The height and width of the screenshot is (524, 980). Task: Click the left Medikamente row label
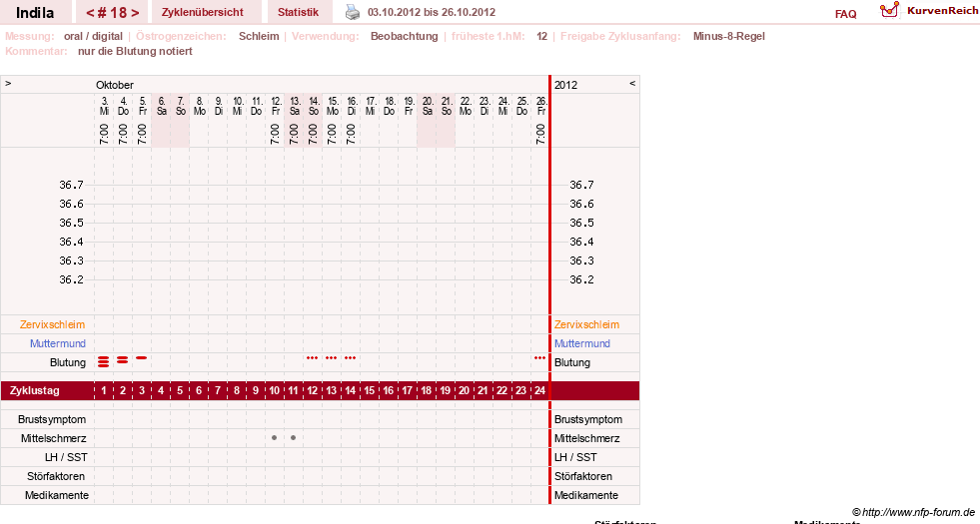(57, 495)
